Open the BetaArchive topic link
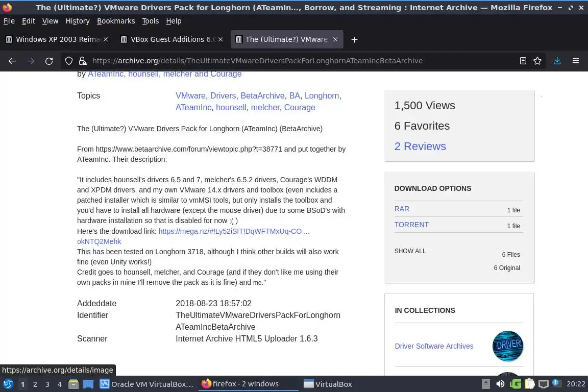The height and width of the screenshot is (392, 588). click(x=262, y=95)
